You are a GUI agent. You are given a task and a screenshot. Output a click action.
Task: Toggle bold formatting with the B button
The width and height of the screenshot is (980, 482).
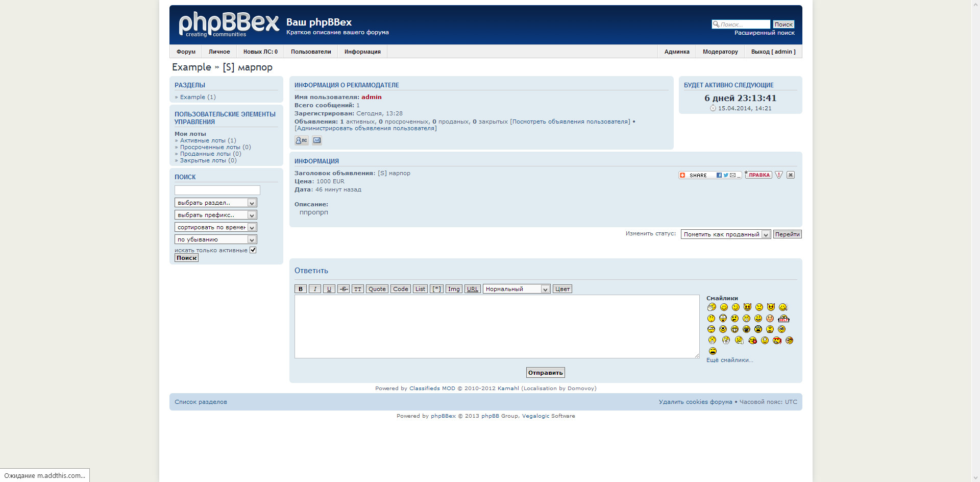tap(301, 289)
